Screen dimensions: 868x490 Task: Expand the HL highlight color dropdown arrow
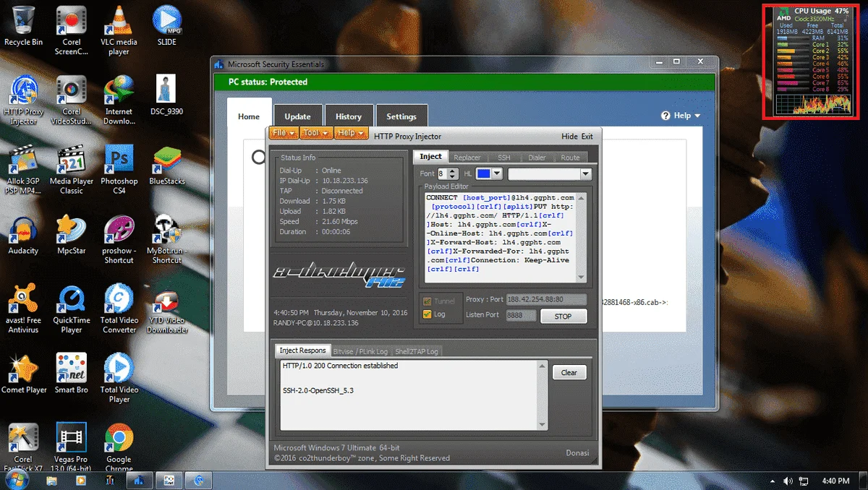point(497,173)
